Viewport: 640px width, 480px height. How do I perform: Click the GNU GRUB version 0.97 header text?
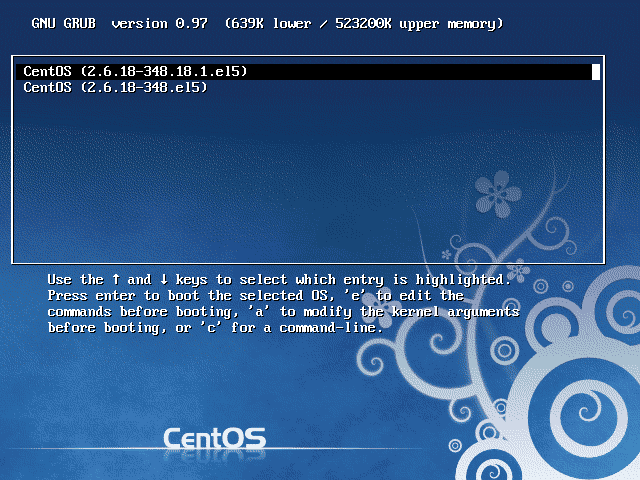119,24
